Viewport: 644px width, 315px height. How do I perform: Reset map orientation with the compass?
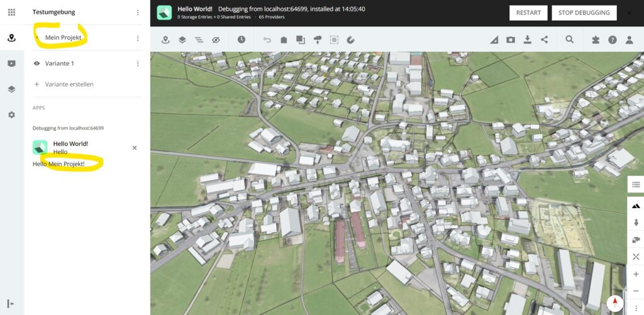point(615,303)
